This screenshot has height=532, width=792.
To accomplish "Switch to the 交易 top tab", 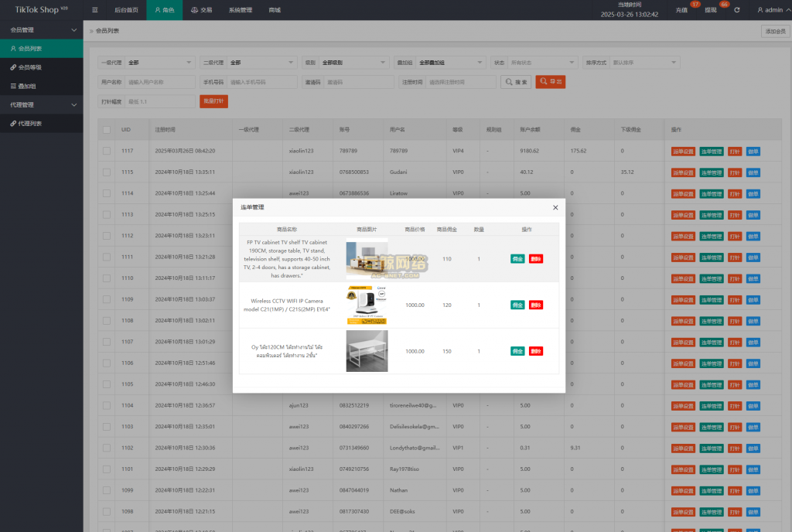I will (201, 10).
